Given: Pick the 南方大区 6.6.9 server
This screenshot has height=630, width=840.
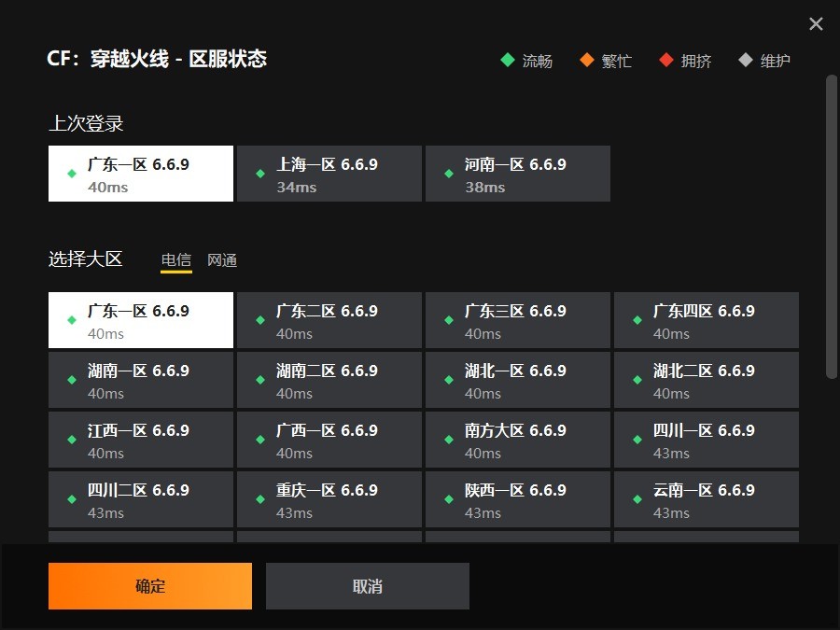Looking at the screenshot, I should pos(518,440).
